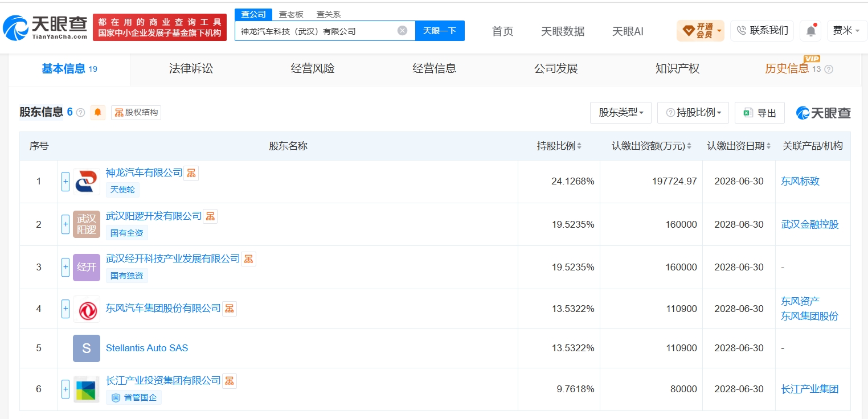Viewport: 868px width, 419px height.
Task: Click the TianYanCha logo
Action: pos(46,27)
